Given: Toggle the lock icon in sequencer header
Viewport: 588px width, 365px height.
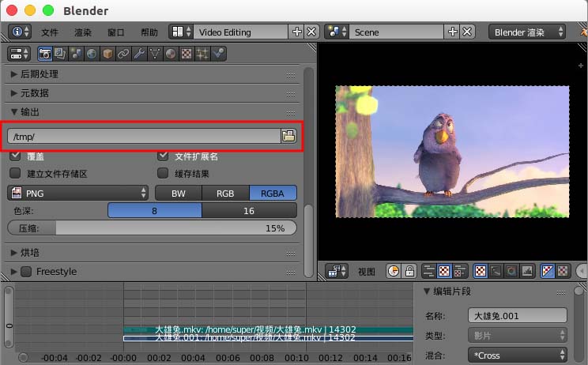Looking at the screenshot, I should [409, 271].
